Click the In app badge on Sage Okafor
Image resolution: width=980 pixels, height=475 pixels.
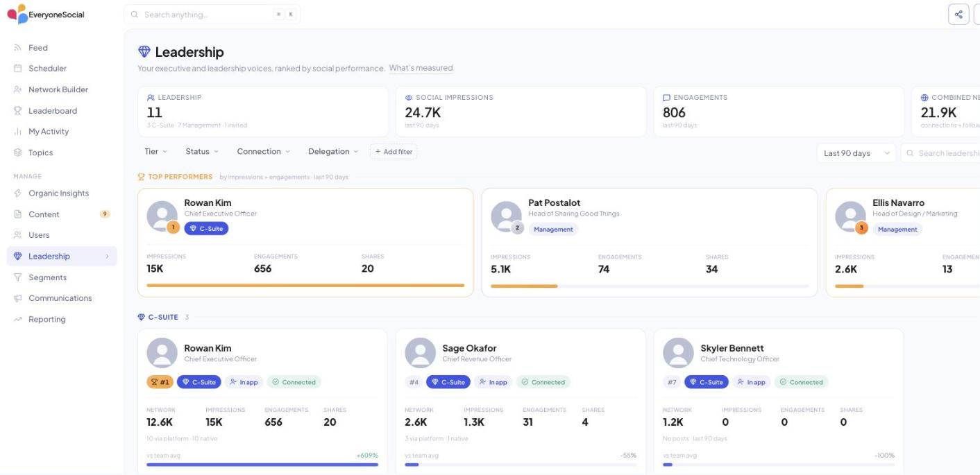click(x=493, y=382)
